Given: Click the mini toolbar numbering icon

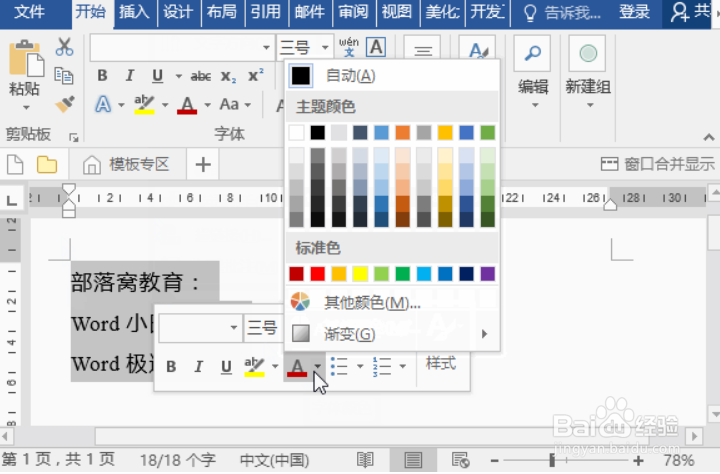Looking at the screenshot, I should pos(382,367).
